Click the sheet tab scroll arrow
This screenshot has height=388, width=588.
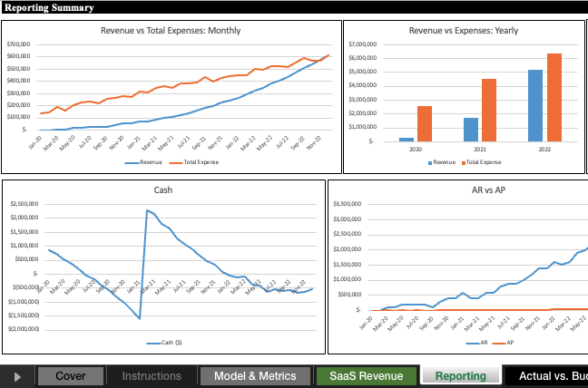[17, 375]
